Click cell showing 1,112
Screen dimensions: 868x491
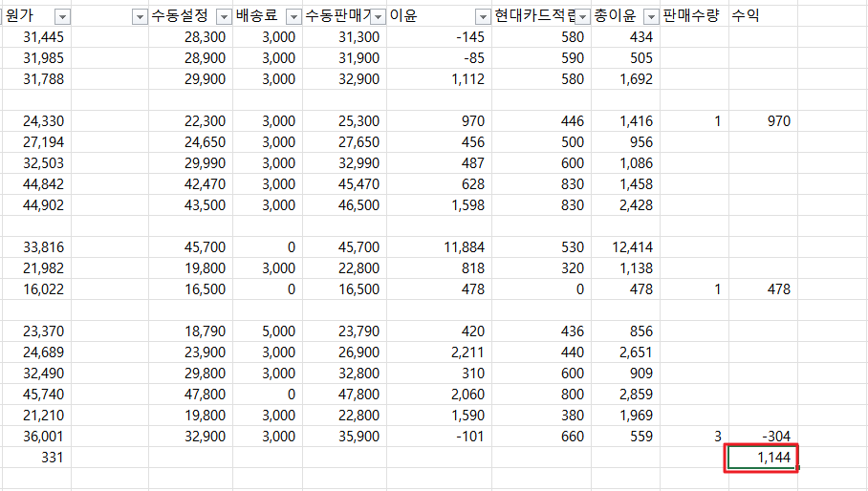coord(439,79)
